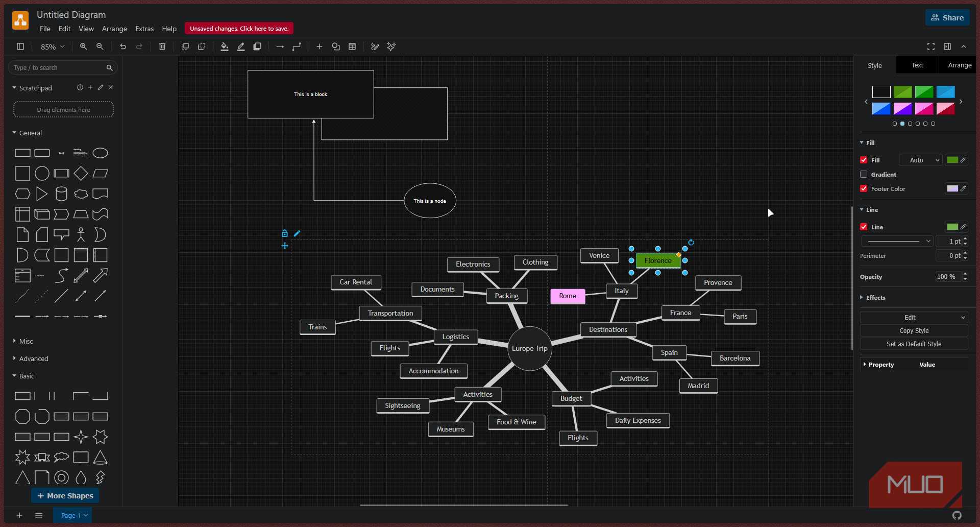Choose waypoints connector style icon
Image resolution: width=980 pixels, height=527 pixels.
pos(297,46)
